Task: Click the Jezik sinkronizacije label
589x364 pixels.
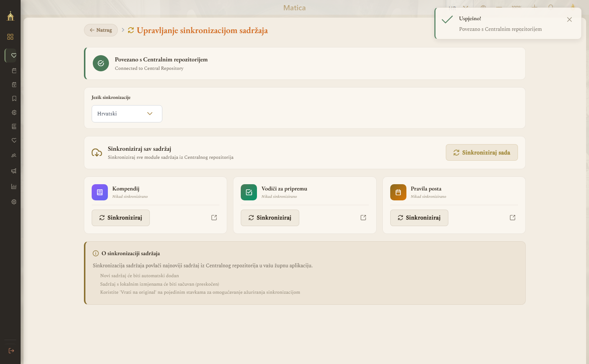Action: 111,97
